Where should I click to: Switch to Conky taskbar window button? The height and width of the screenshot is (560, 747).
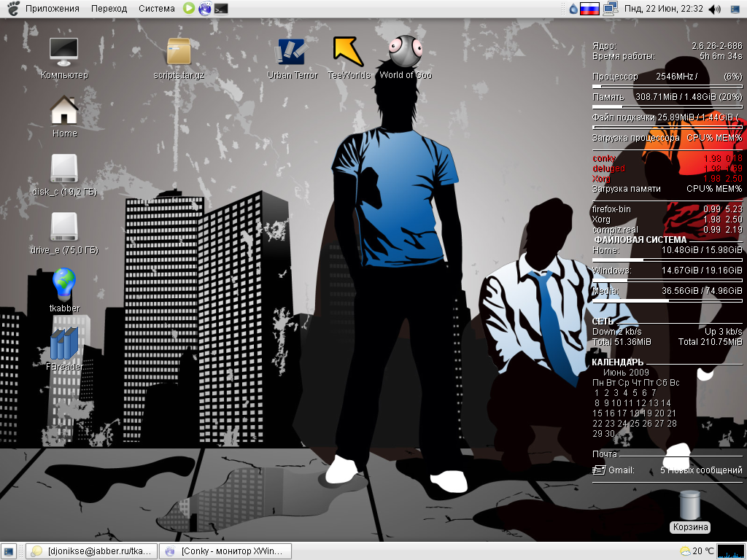tap(225, 551)
